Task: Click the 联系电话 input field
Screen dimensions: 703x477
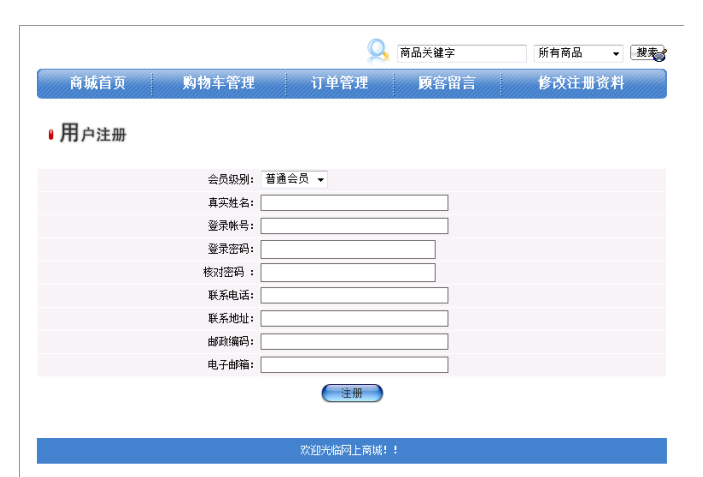Action: 354,295
